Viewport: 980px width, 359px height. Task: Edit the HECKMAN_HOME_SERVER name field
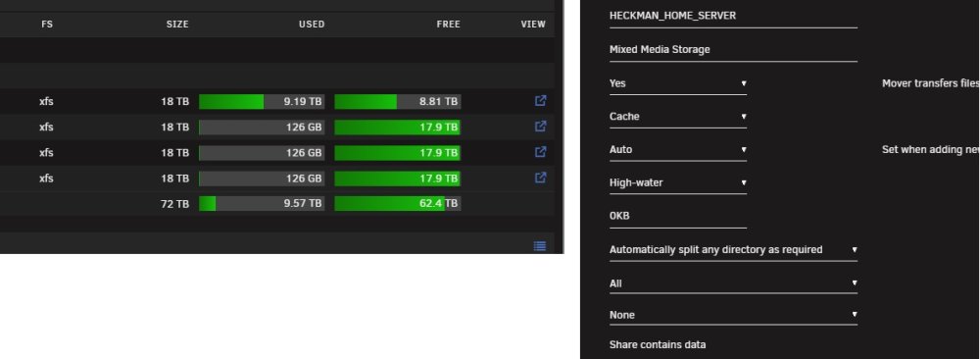click(x=733, y=17)
